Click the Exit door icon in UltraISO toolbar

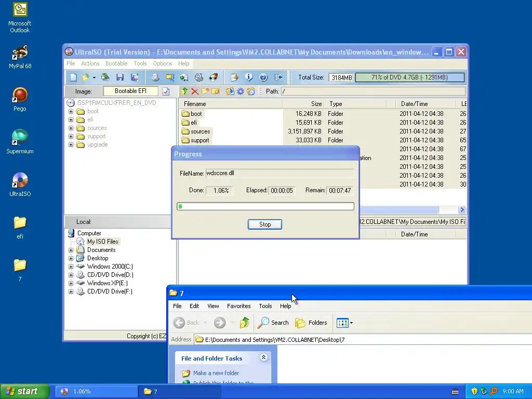278,77
